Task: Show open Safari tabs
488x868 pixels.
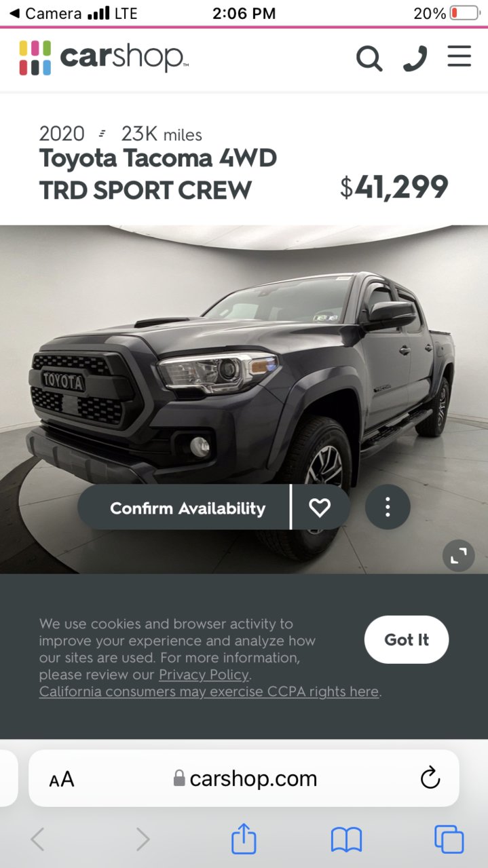Action: tap(449, 839)
